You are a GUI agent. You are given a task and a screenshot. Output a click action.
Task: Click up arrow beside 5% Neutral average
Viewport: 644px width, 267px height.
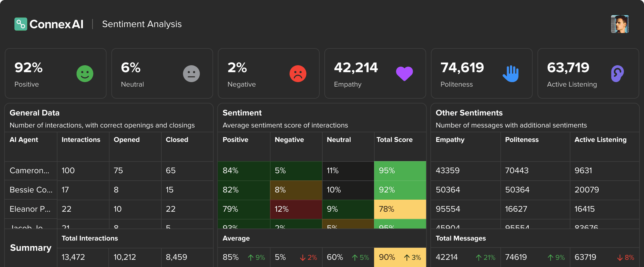tap(355, 257)
